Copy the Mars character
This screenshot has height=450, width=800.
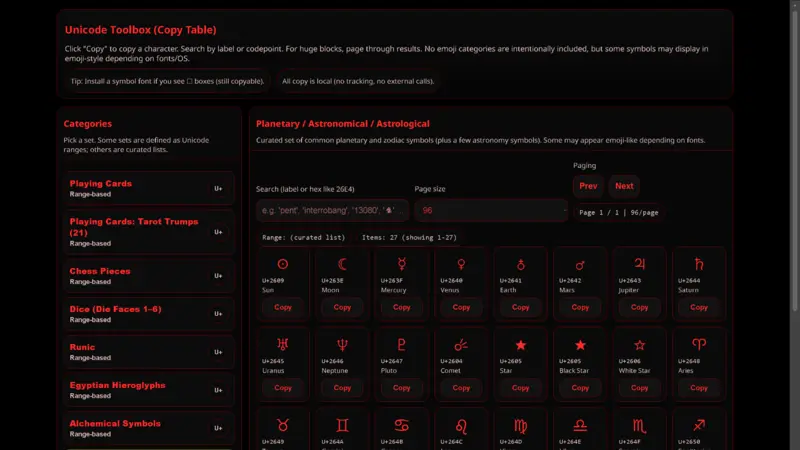click(580, 307)
